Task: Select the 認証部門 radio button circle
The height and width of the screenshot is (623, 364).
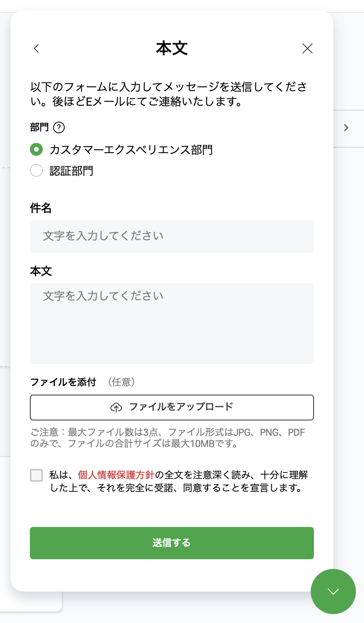Action: point(36,171)
